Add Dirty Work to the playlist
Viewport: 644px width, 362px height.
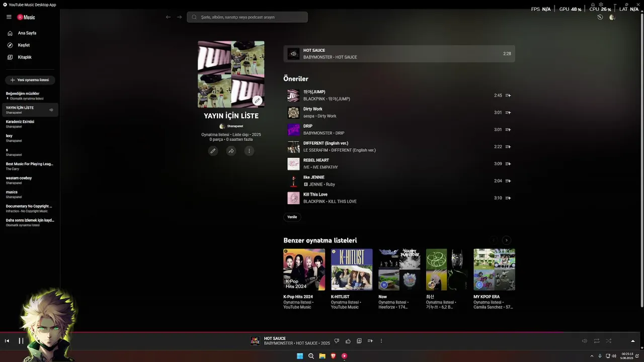tap(508, 113)
